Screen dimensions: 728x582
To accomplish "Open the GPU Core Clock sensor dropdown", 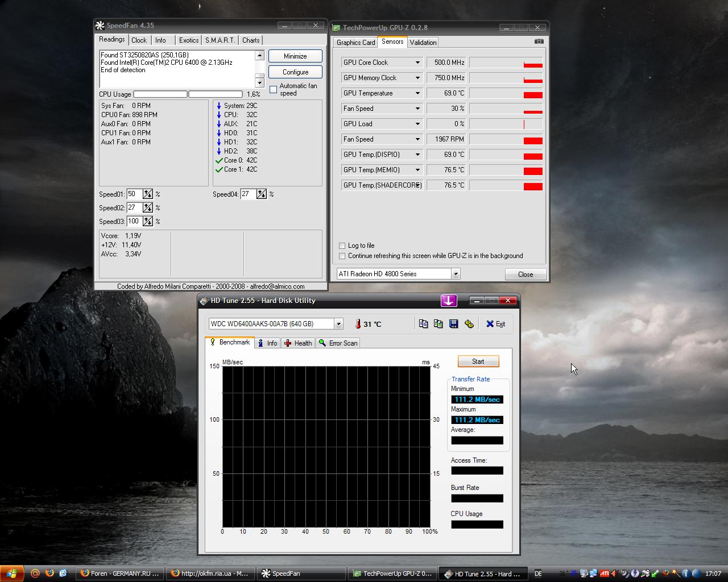I will pyautogui.click(x=417, y=63).
